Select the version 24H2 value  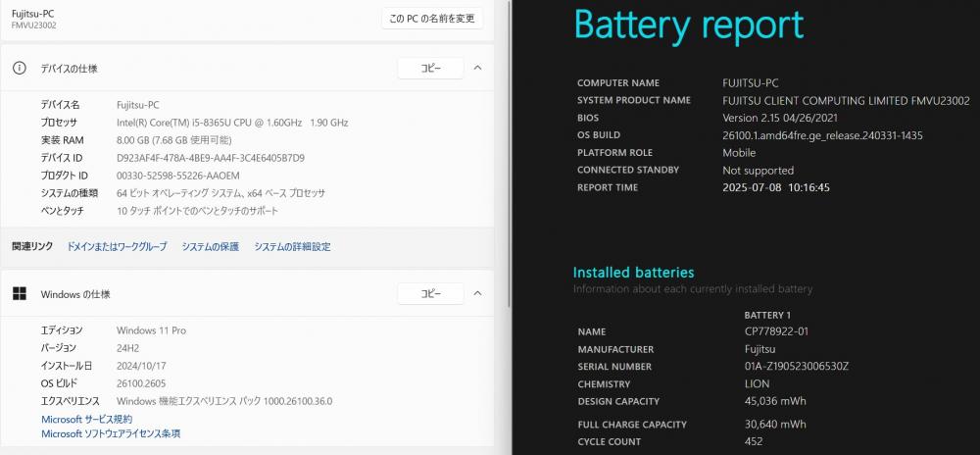130,347
